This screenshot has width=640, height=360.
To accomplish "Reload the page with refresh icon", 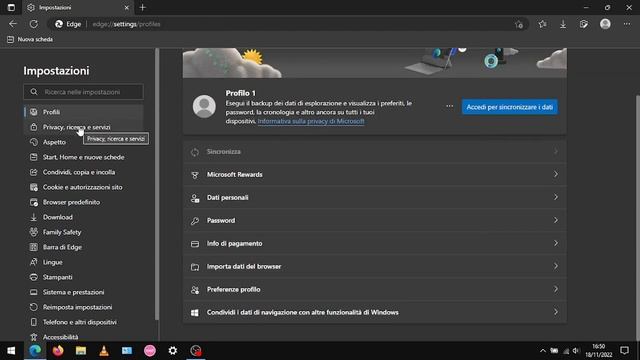I will coord(34,24).
